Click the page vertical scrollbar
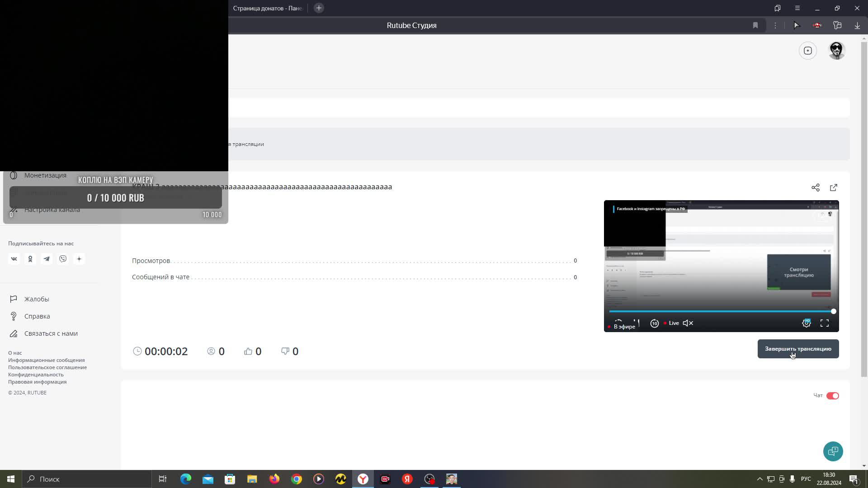 coord(864,210)
